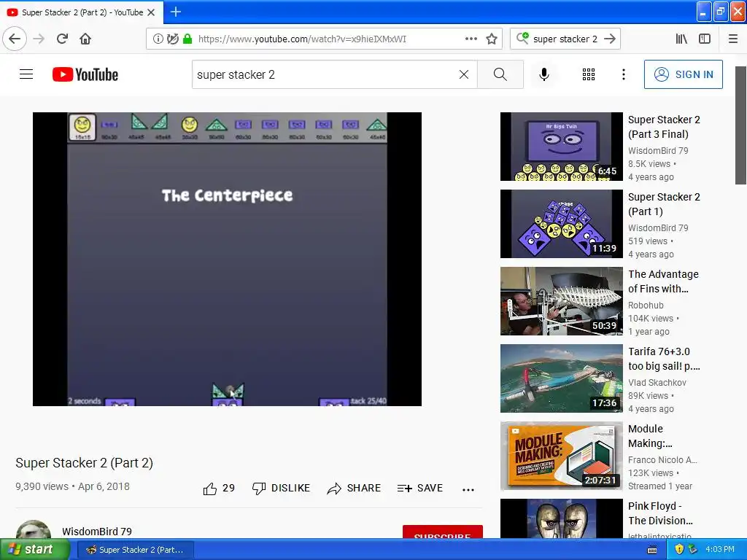This screenshot has width=747, height=560.
Task: Go to YouTube home via logo
Action: 85,74
